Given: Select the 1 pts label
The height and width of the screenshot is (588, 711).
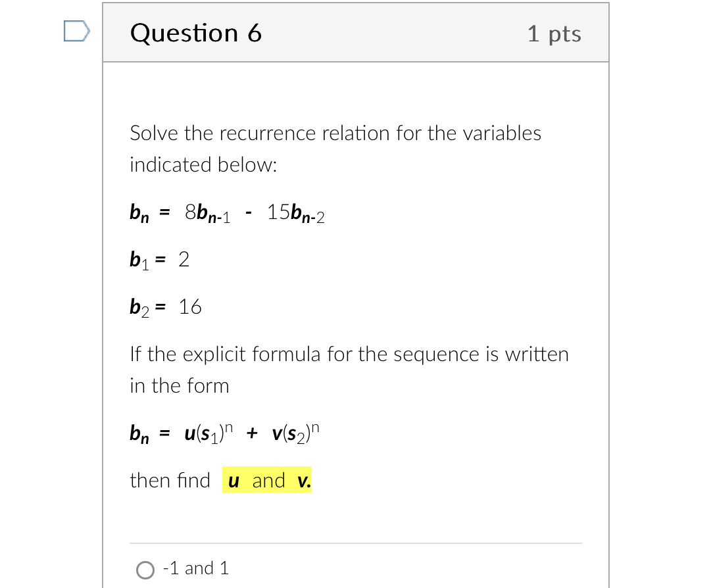Looking at the screenshot, I should coord(554,34).
